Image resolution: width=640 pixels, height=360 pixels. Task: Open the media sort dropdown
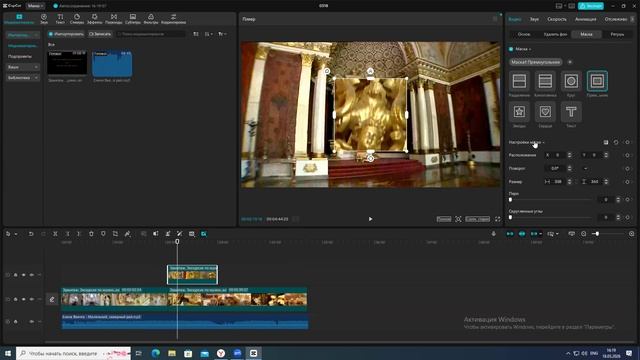point(209,34)
